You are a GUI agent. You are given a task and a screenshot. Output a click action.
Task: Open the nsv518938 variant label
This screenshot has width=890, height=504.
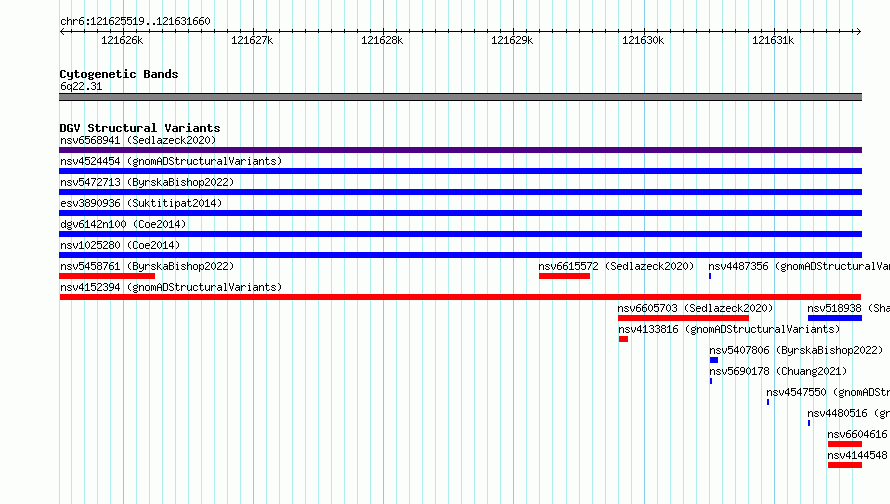click(849, 308)
